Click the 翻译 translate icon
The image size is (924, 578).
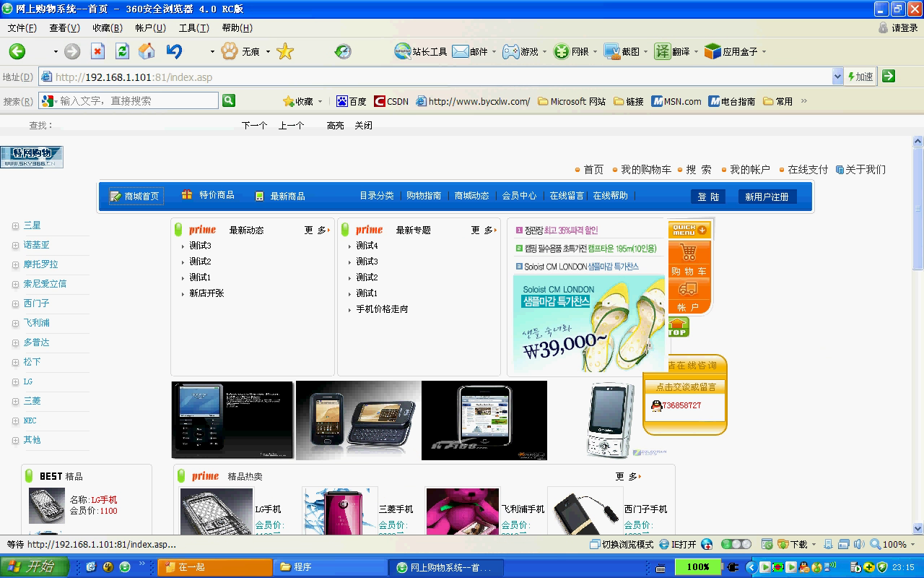pyautogui.click(x=672, y=51)
